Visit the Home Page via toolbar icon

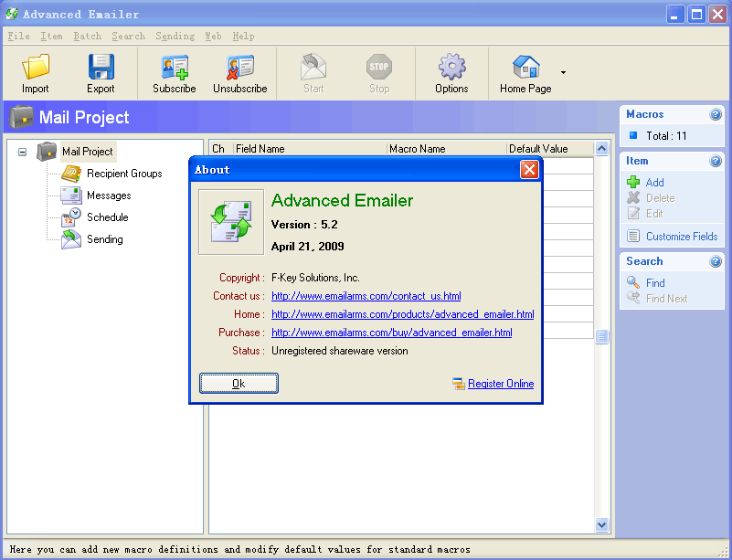pyautogui.click(x=525, y=72)
